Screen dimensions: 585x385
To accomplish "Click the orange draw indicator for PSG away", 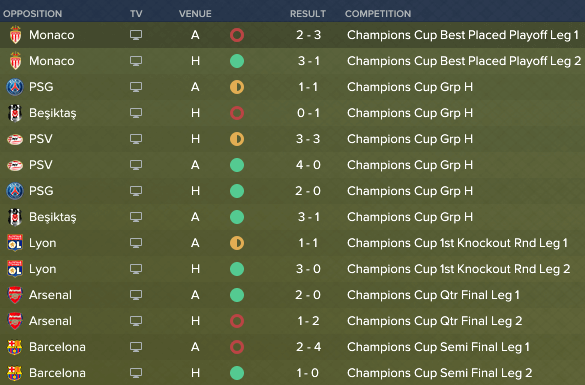I will (237, 87).
